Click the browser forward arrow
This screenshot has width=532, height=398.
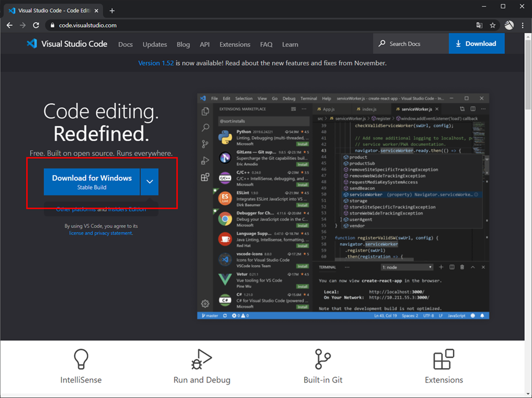coord(23,25)
